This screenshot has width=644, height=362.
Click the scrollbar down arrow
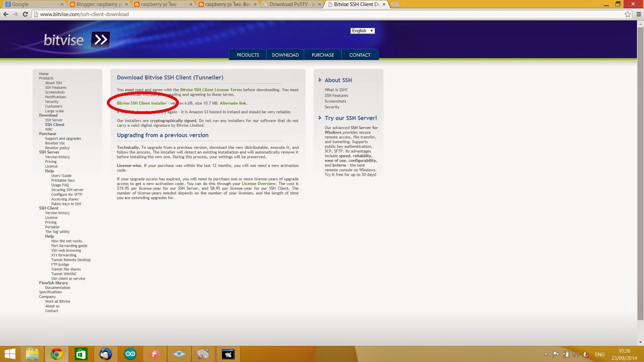(x=640, y=342)
